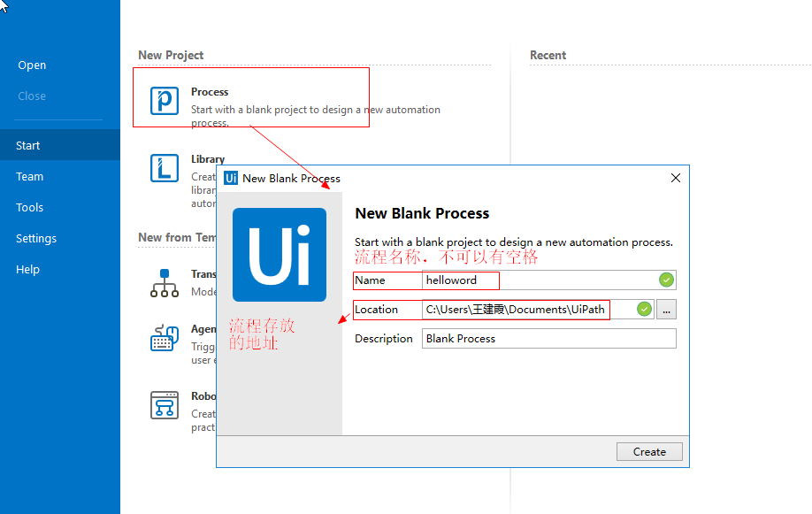Open the Tools tab
This screenshot has height=514, width=812.
(29, 208)
